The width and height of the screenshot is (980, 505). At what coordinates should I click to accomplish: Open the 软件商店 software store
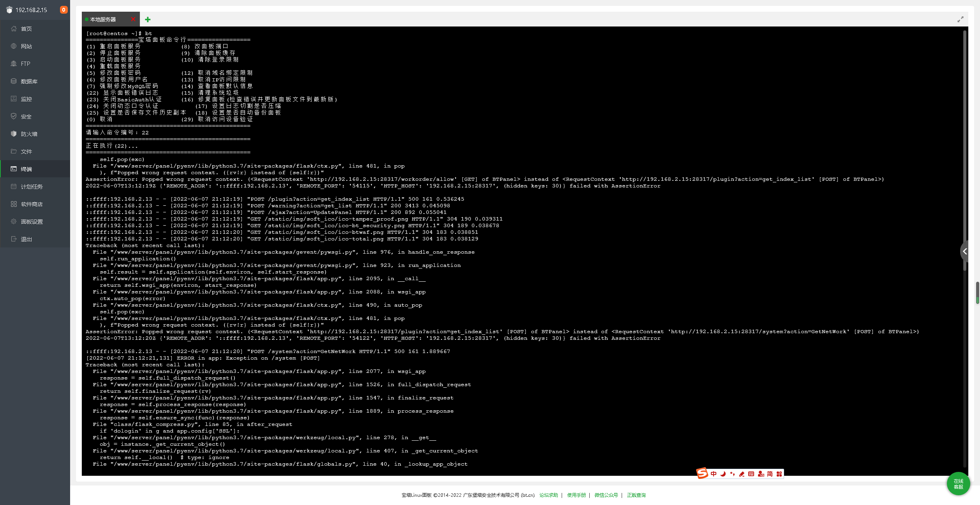tap(32, 204)
